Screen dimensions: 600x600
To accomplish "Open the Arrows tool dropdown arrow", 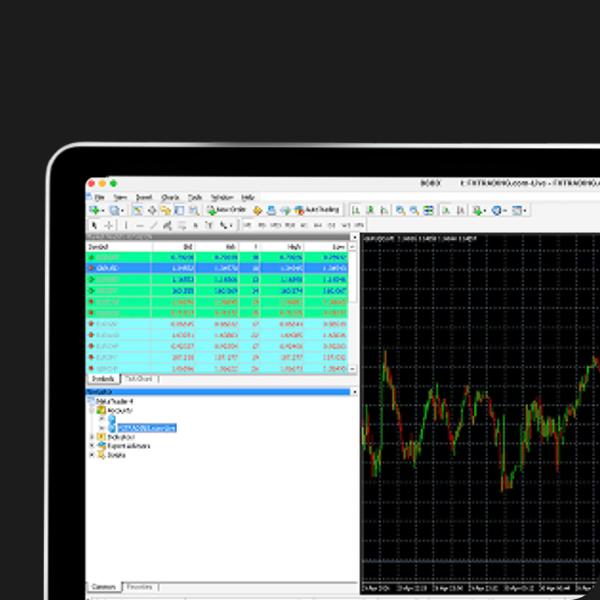I will (231, 225).
